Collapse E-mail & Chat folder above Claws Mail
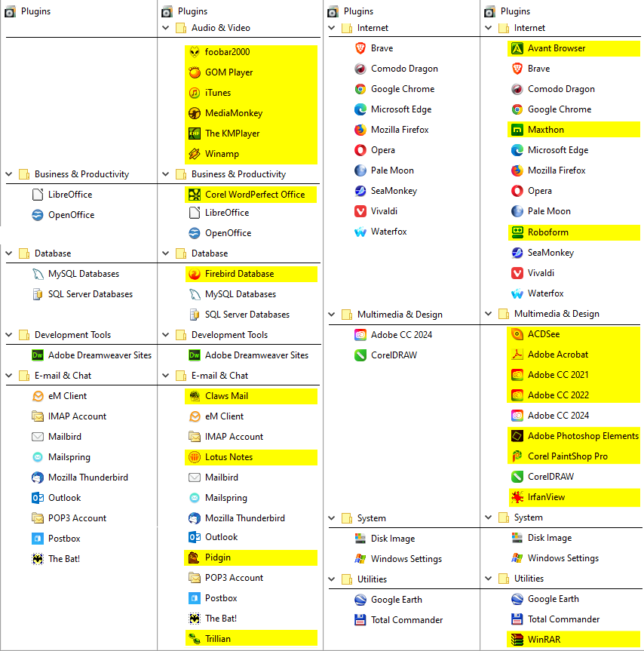644x651 pixels. 166,376
